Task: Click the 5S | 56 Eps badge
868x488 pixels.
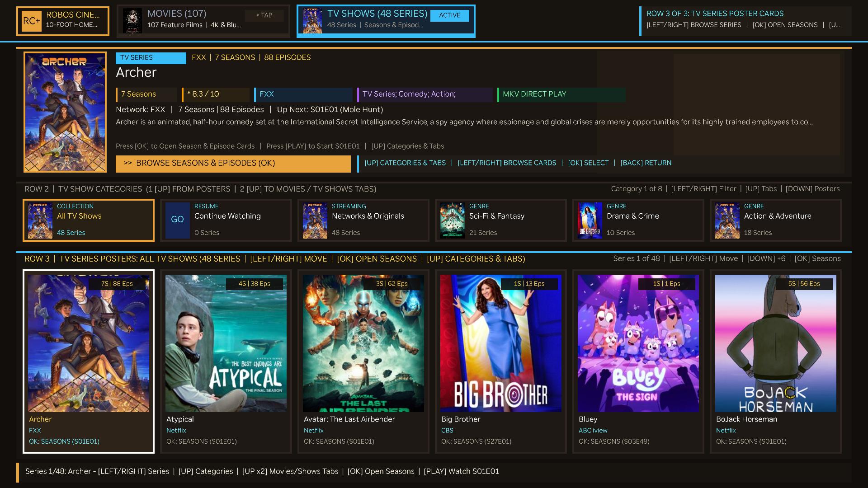Action: [804, 284]
